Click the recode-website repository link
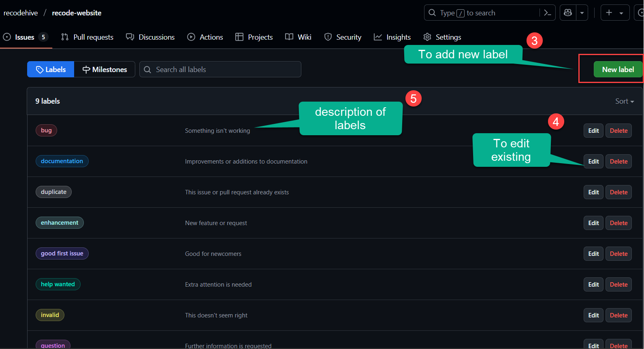The height and width of the screenshot is (349, 644). (x=77, y=13)
